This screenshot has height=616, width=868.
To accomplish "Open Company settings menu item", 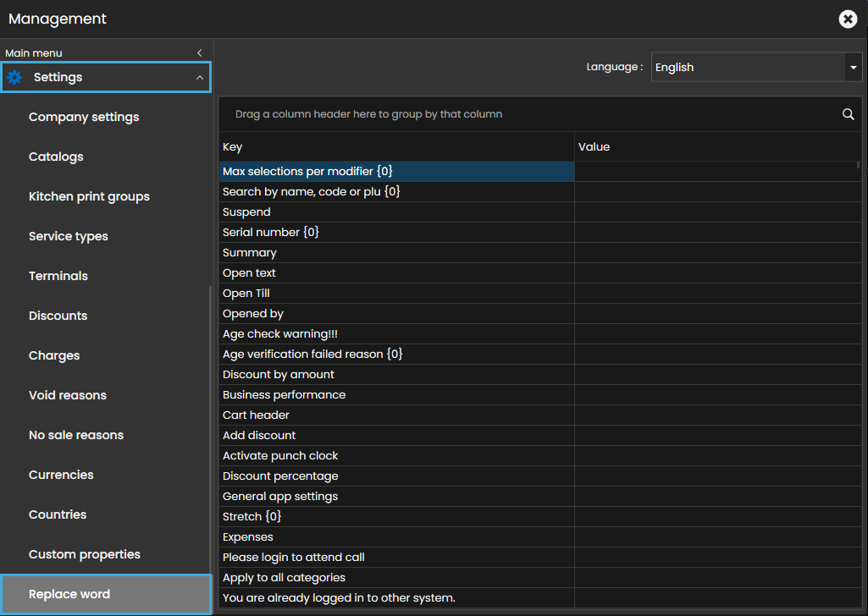I will point(84,117).
